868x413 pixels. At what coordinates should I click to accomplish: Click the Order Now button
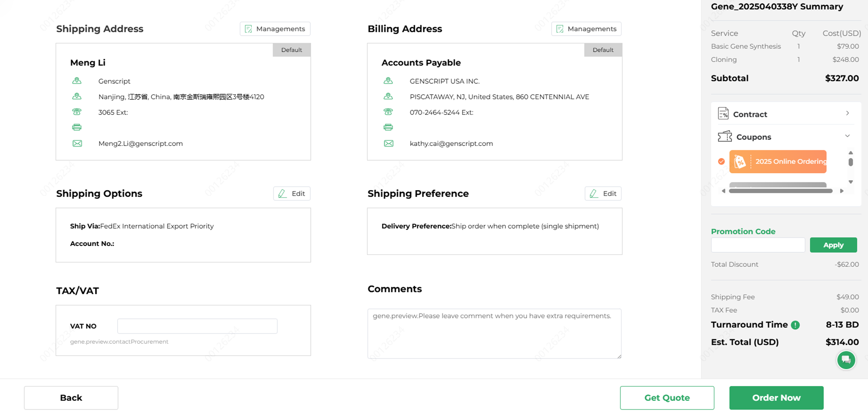point(776,398)
